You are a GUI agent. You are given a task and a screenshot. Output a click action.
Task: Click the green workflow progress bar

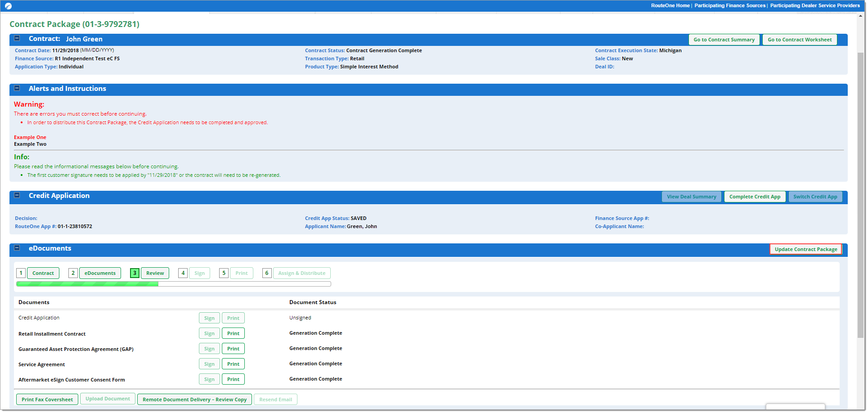pyautogui.click(x=174, y=284)
